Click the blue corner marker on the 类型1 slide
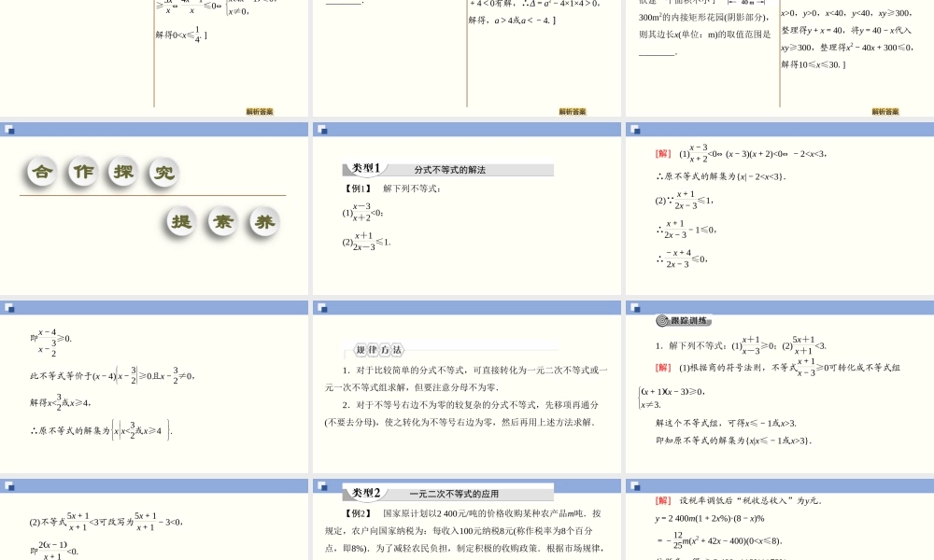 (x=322, y=129)
